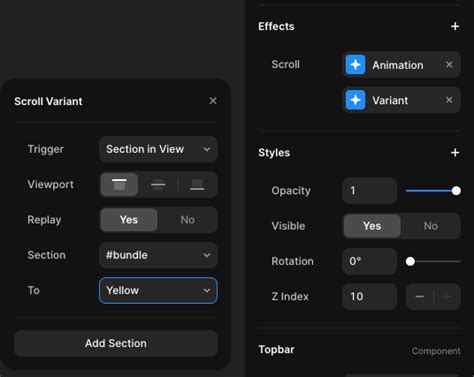Click the Opacity label
474x377 pixels.
291,191
